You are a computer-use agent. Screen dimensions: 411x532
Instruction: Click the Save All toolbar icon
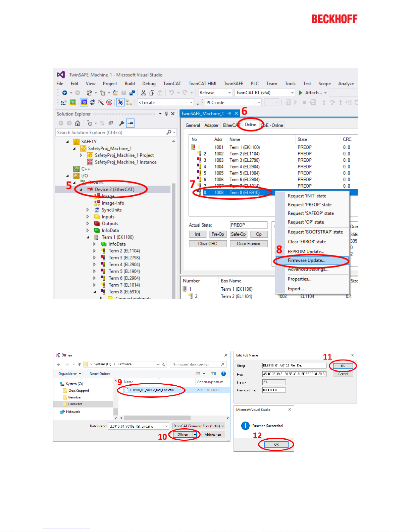[132, 93]
